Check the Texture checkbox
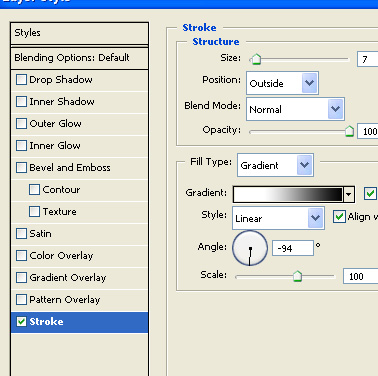378x376 pixels. pyautogui.click(x=34, y=212)
